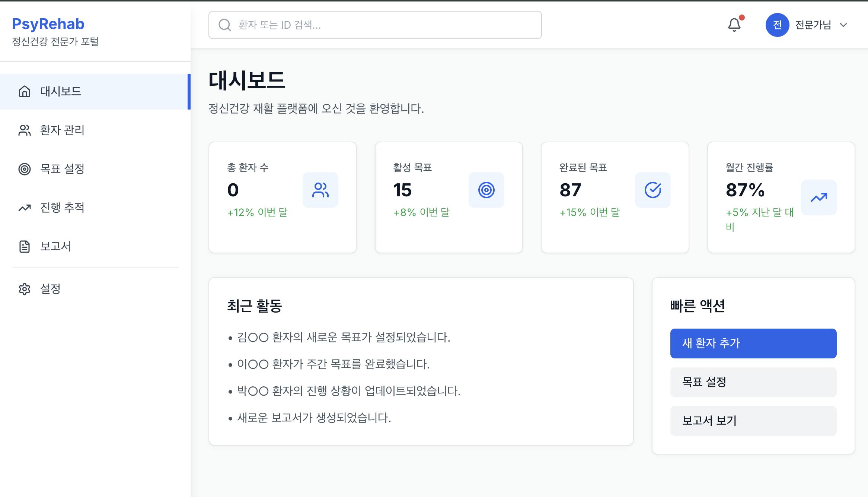Click the 활성 목표 value 15

(x=402, y=190)
